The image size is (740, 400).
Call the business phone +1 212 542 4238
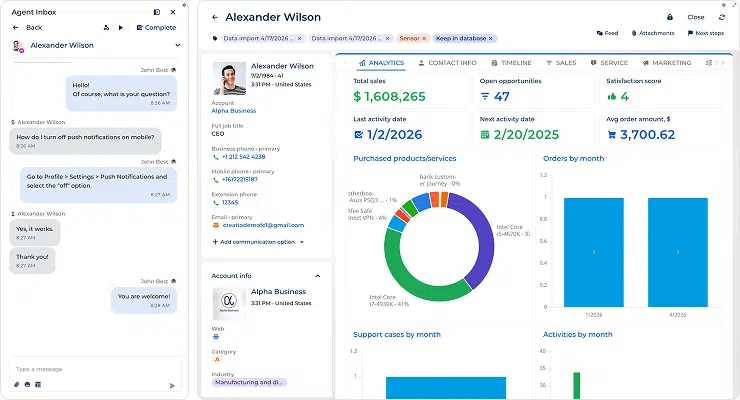pos(244,157)
